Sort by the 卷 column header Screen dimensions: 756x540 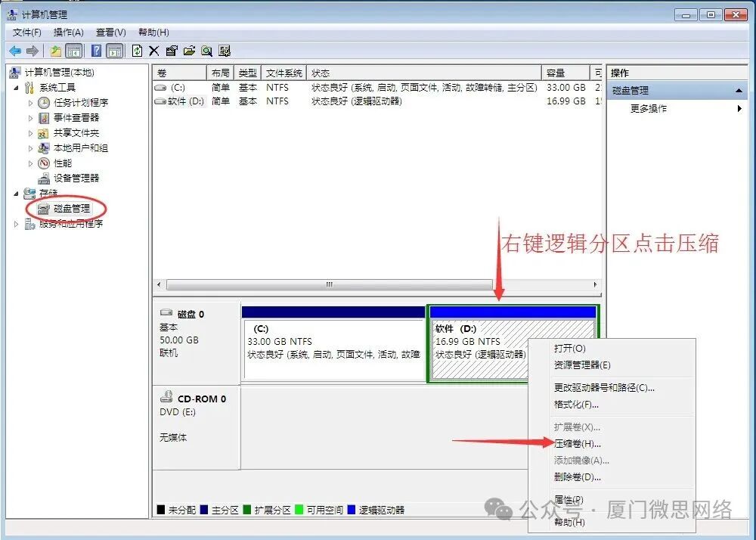pos(180,73)
